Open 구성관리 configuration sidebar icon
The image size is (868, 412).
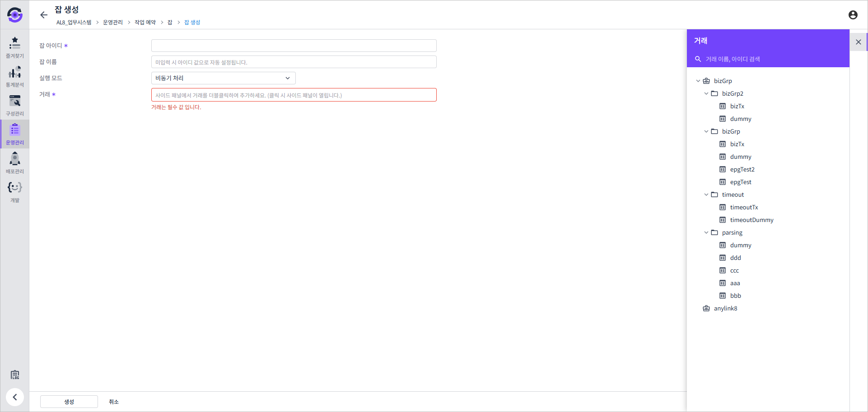[x=15, y=105]
